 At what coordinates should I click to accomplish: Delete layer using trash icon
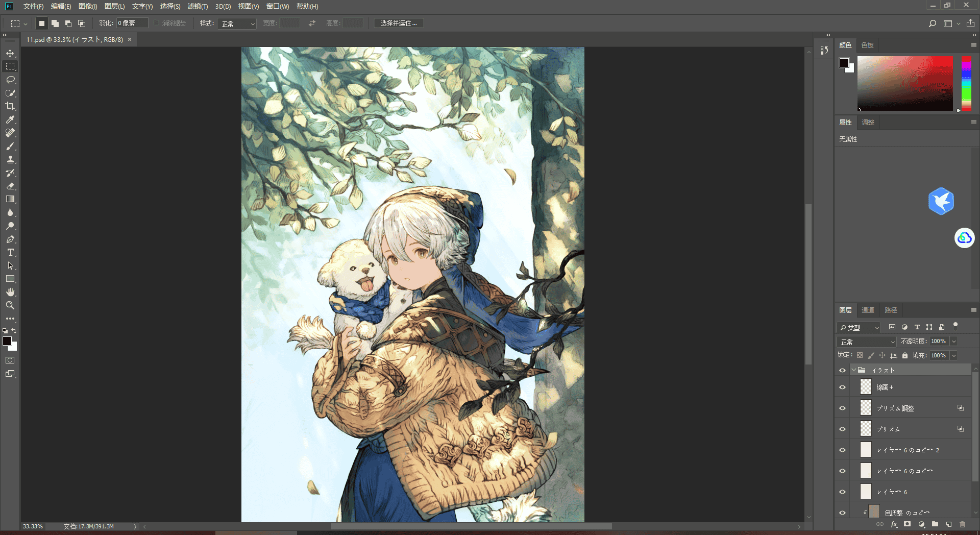(x=963, y=524)
